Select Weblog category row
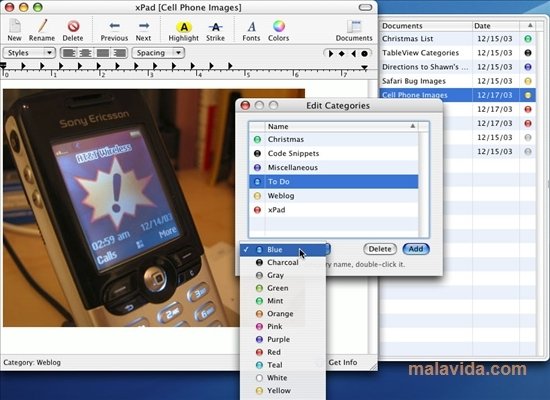This screenshot has height=400, width=550. pos(334,195)
